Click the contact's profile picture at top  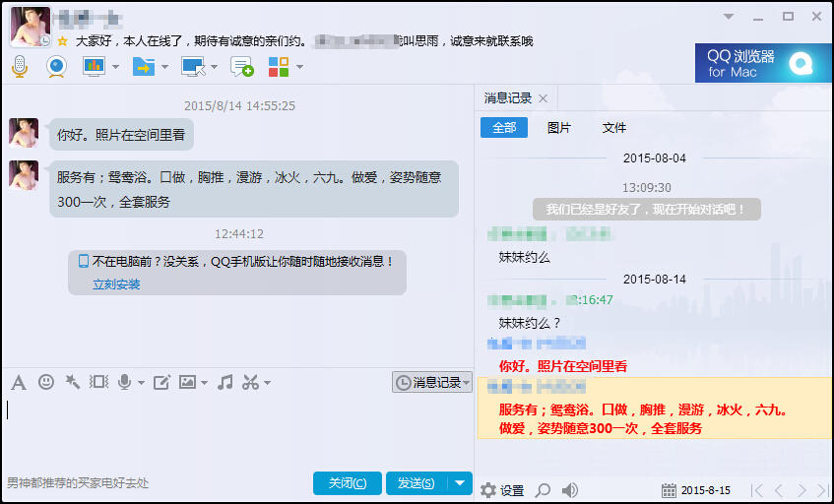pyautogui.click(x=31, y=27)
